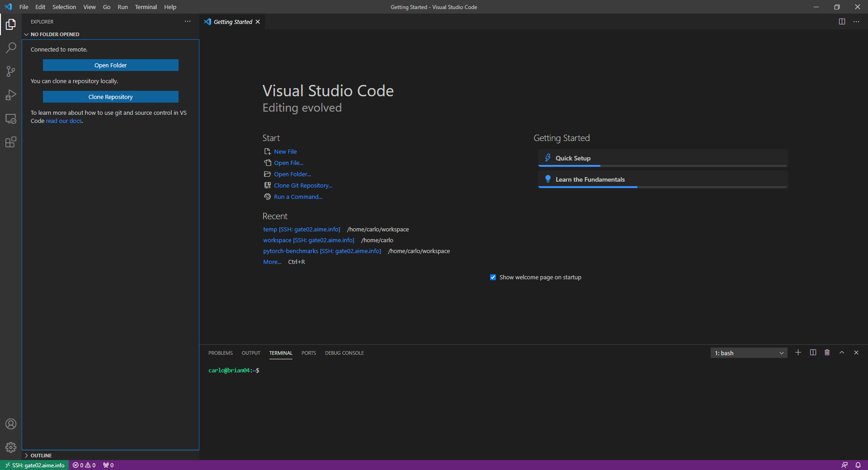The width and height of the screenshot is (868, 470).
Task: Open the Run menu
Action: 123,7
